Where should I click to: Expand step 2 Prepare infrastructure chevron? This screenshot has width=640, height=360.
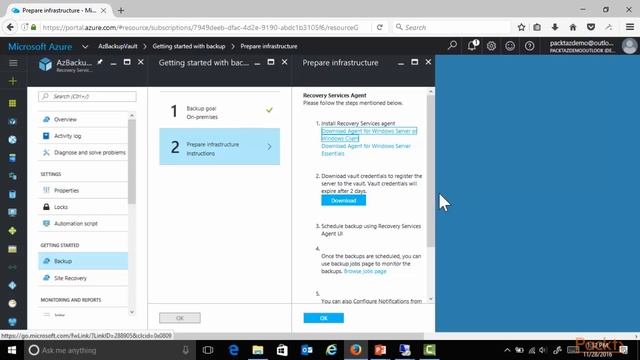269,147
